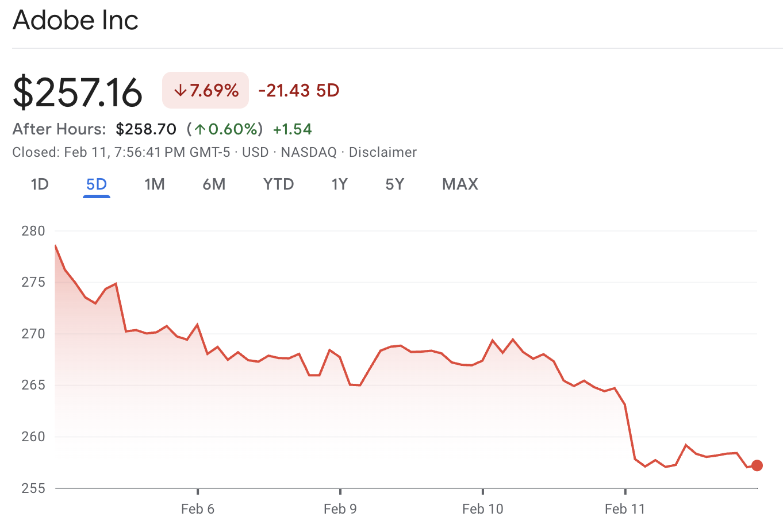Switch to the 6M chart range
The height and width of the screenshot is (532, 783).
click(214, 184)
